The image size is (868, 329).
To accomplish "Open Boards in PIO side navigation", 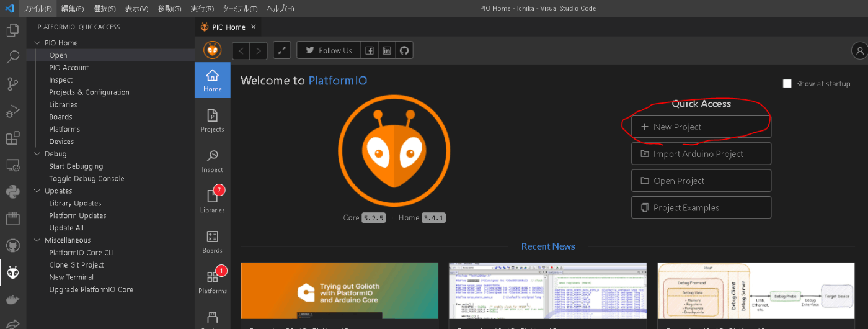I will [213, 241].
